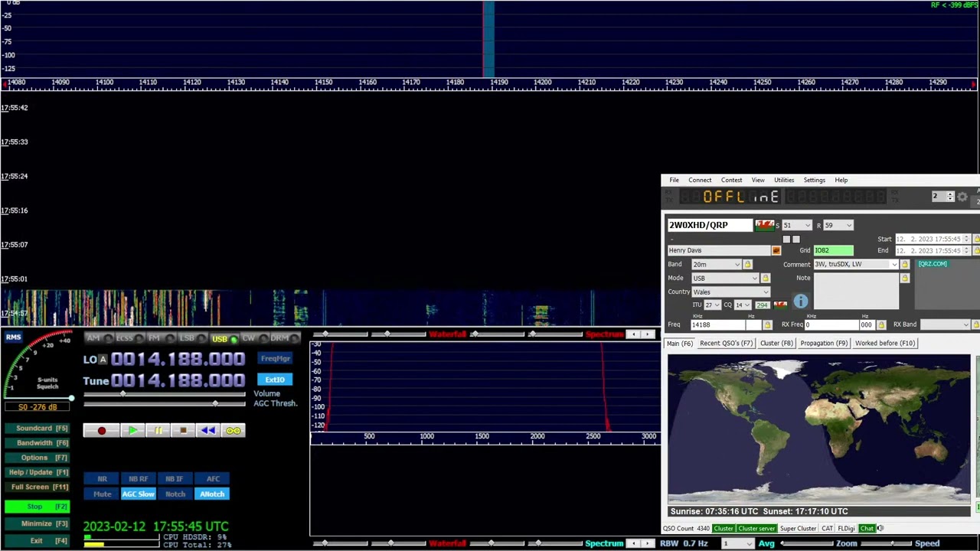Enable AFC
Screen dimensions: 980x551
click(213, 479)
